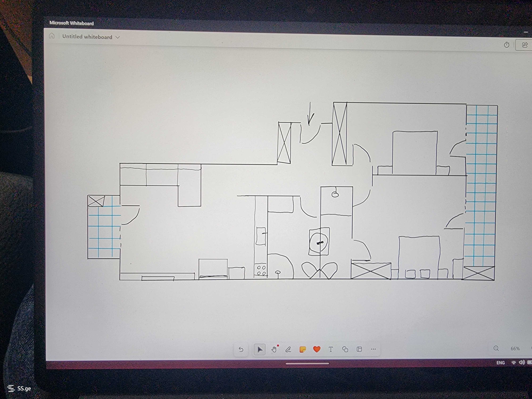532x399 pixels.
Task: Click the Share button
Action: click(525, 45)
